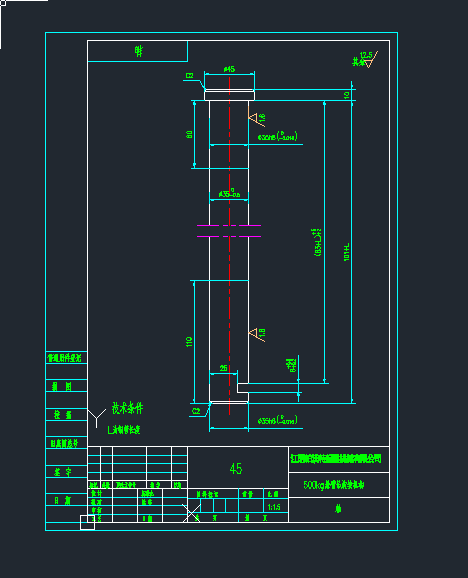Select the ø35 toleranced diameter mid-shaft
Viewport: 468px width, 578px height.
pos(229,194)
